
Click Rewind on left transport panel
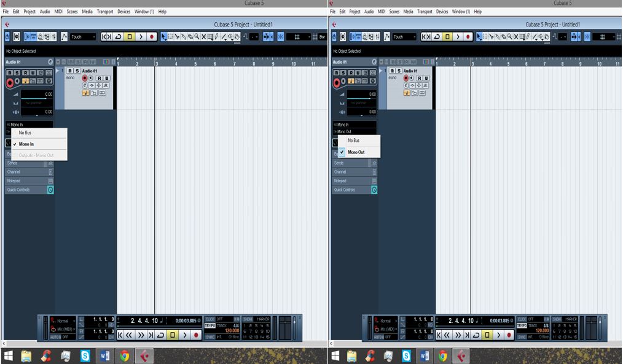(x=129, y=335)
